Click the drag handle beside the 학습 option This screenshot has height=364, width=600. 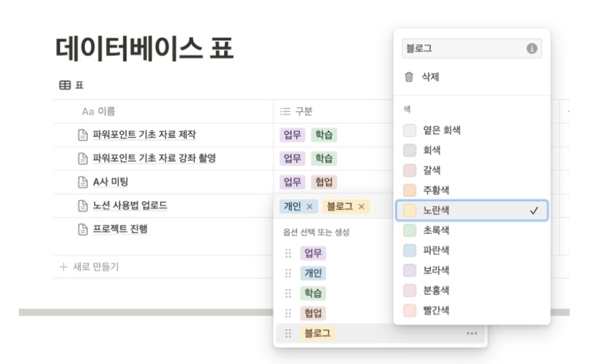click(x=288, y=293)
